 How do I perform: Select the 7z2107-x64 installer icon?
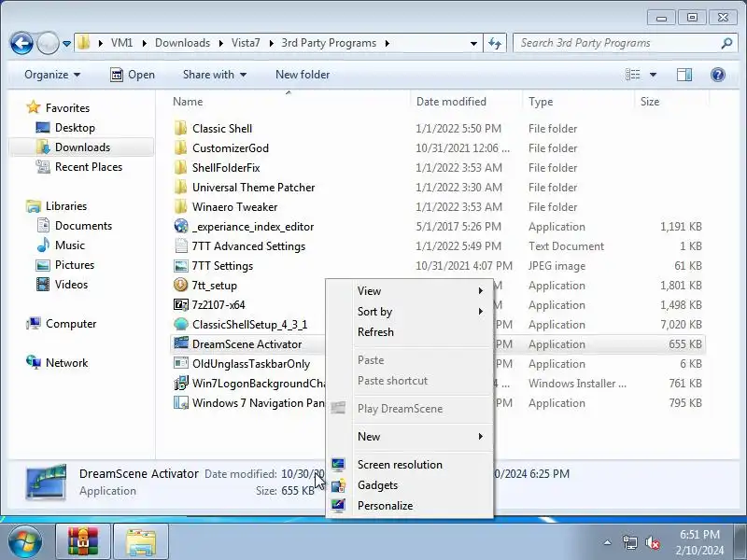click(181, 305)
